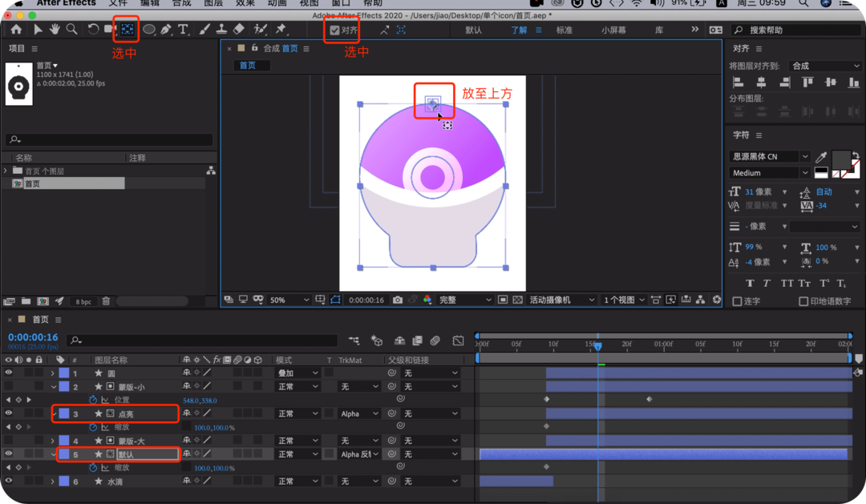Switch to 默认 workspace

point(473,30)
